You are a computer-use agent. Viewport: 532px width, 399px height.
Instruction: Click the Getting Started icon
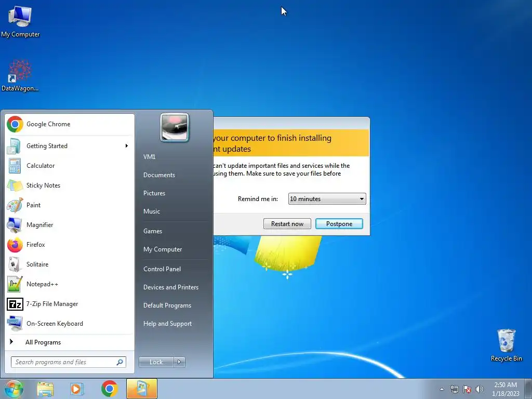click(14, 146)
